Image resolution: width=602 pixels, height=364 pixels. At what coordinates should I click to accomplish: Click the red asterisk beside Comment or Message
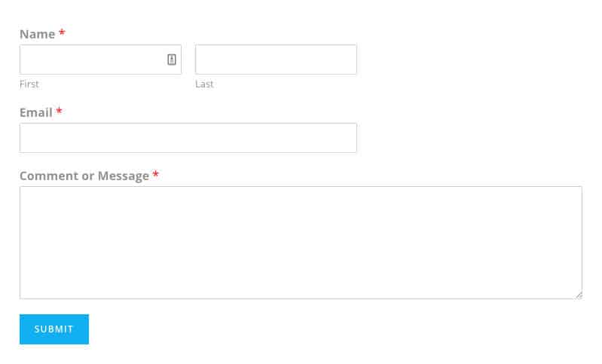[x=155, y=174]
